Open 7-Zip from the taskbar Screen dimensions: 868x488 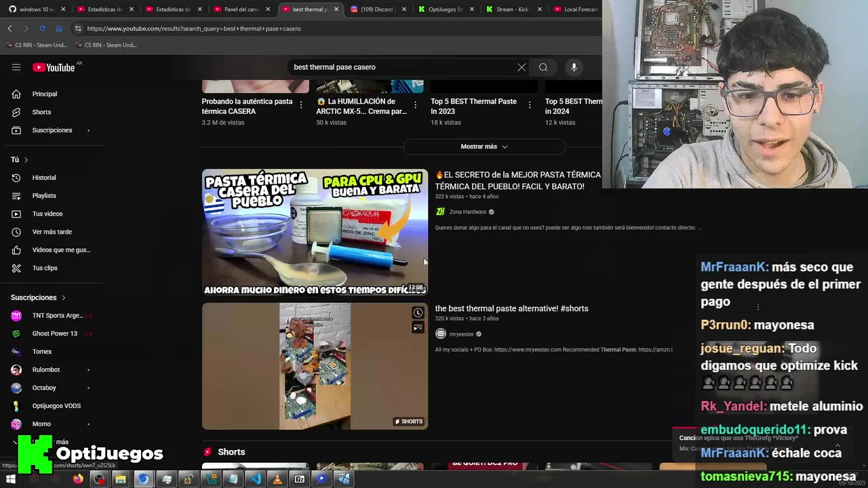(x=299, y=479)
